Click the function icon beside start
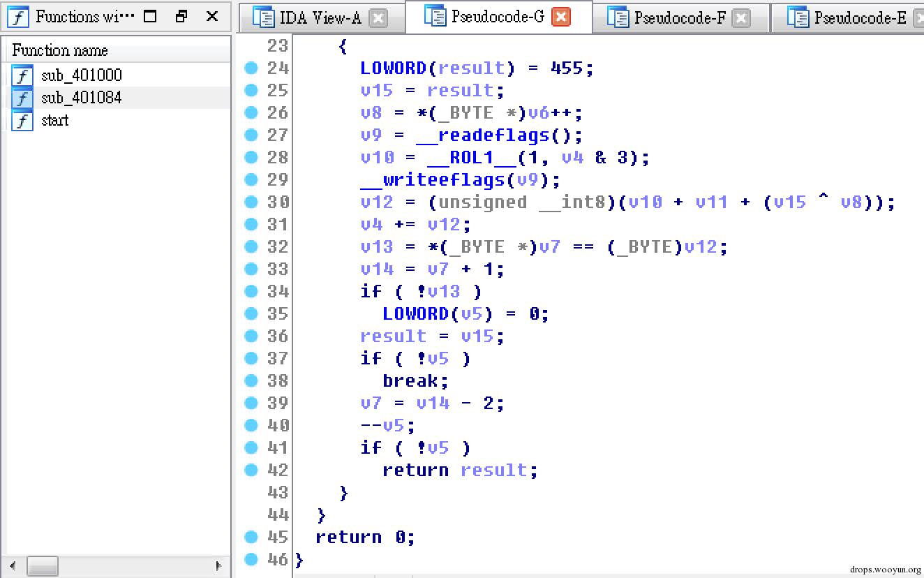Screen dimensions: 924x578 point(22,120)
